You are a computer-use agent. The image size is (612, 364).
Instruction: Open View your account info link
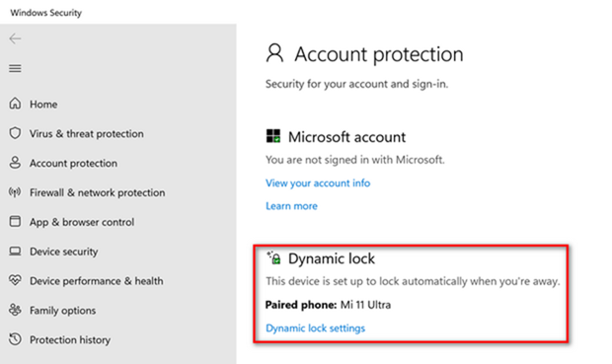point(318,182)
